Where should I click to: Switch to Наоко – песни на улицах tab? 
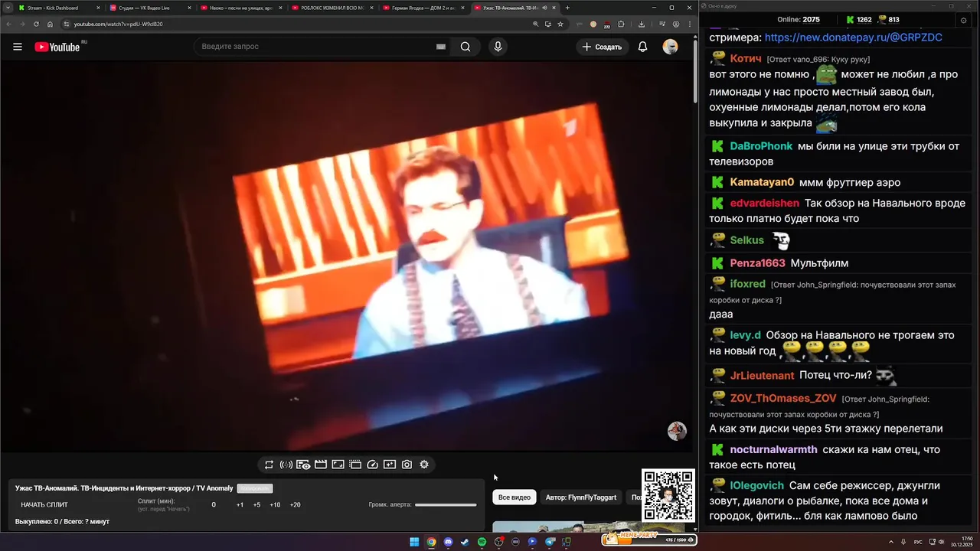(x=240, y=8)
